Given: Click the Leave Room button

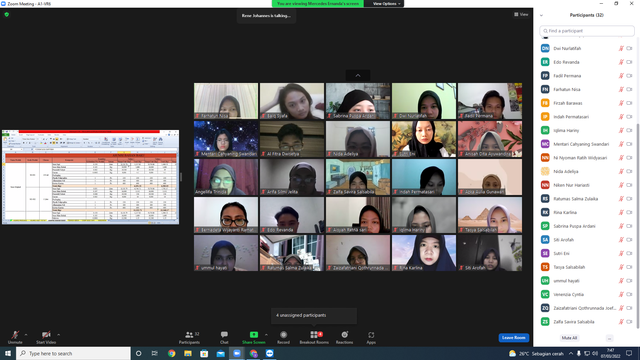Looking at the screenshot, I should click(513, 338).
